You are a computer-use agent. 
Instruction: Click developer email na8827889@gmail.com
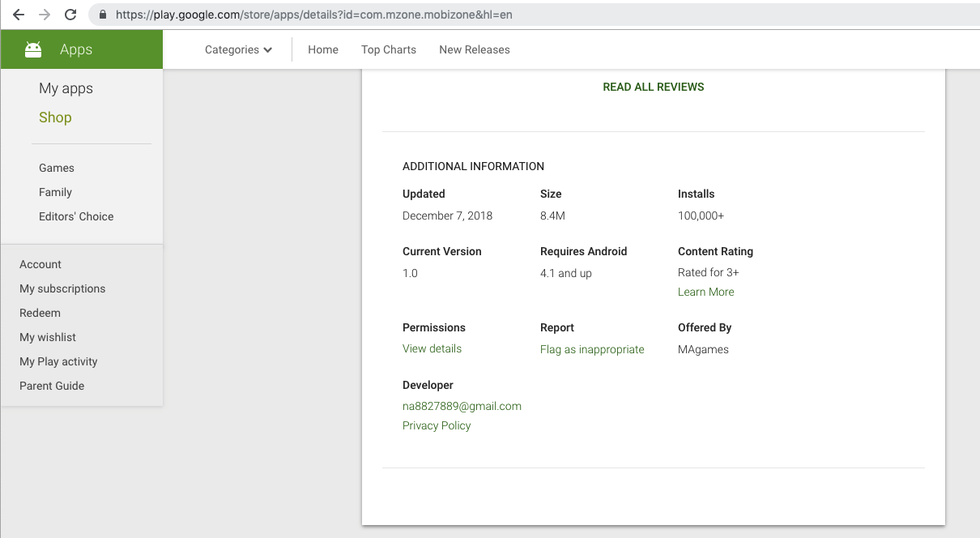click(x=462, y=406)
